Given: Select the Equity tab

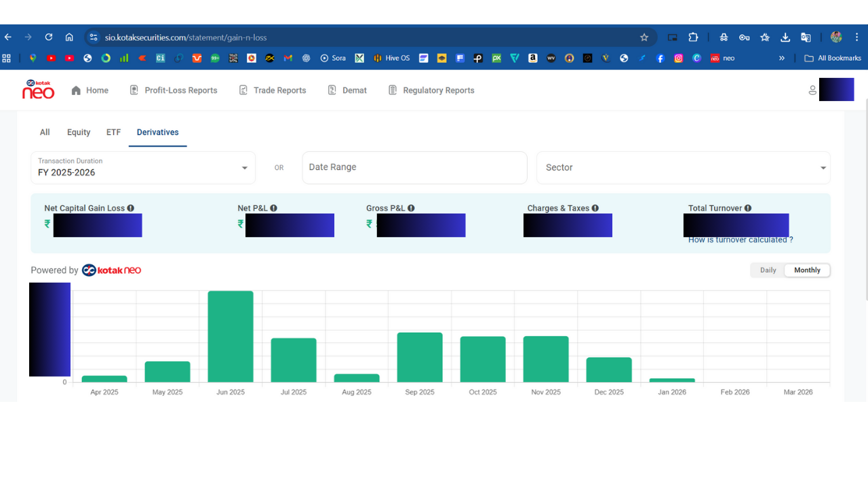Looking at the screenshot, I should click(x=79, y=132).
